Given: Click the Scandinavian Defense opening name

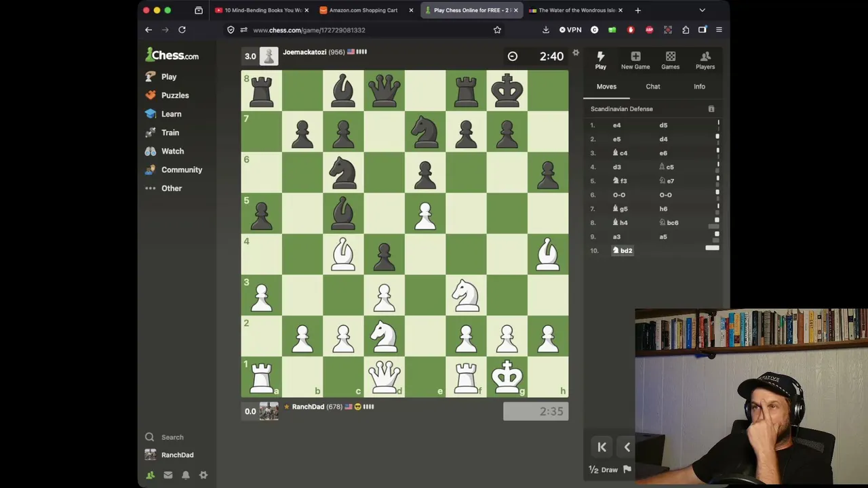Looking at the screenshot, I should 622,109.
